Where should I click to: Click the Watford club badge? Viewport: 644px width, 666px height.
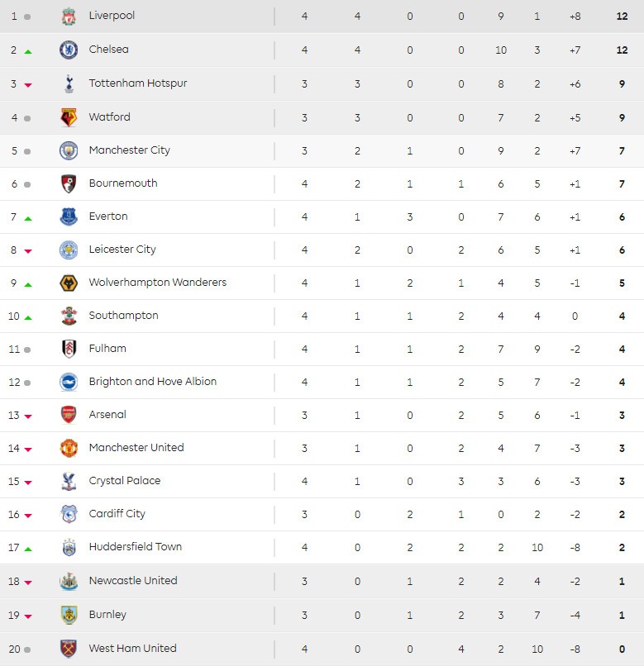tap(69, 117)
